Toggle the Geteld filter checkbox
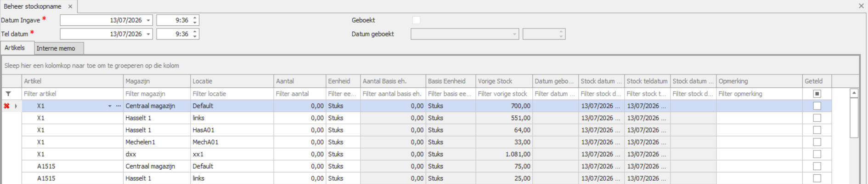 tap(817, 94)
